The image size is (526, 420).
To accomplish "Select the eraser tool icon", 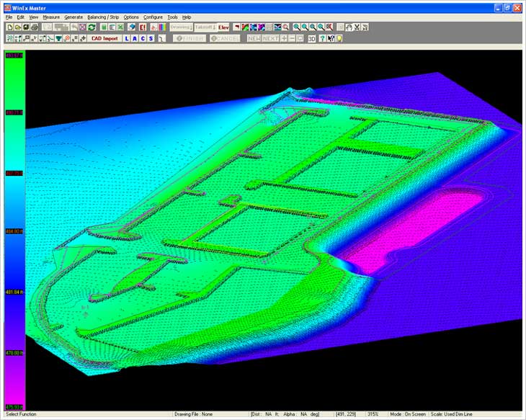I will coord(132,27).
